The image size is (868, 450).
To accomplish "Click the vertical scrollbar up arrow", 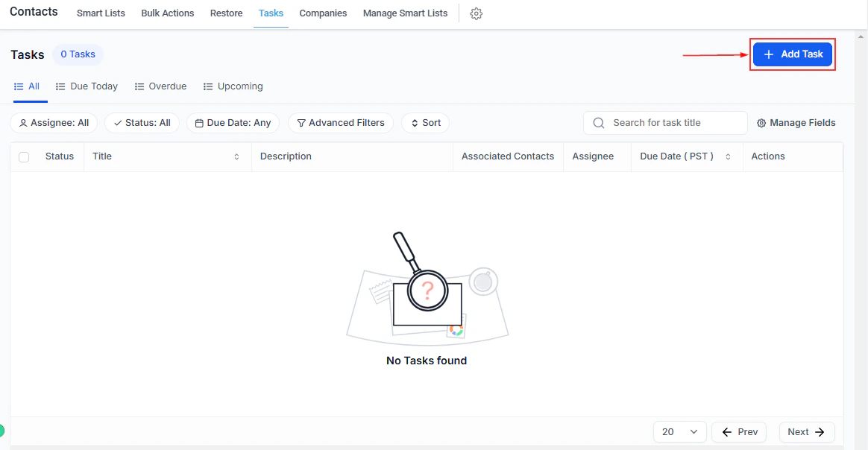I will 861,37.
